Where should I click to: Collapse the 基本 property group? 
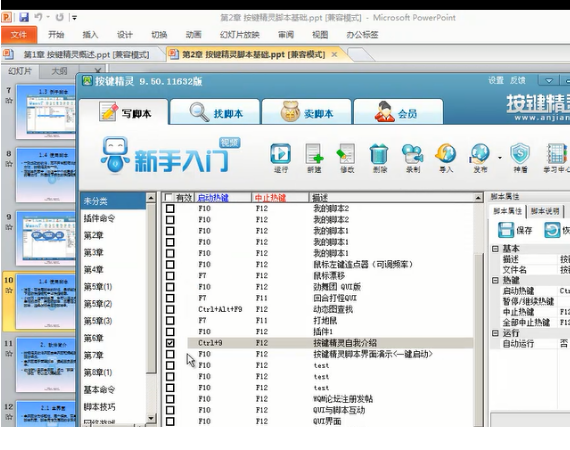coord(495,249)
